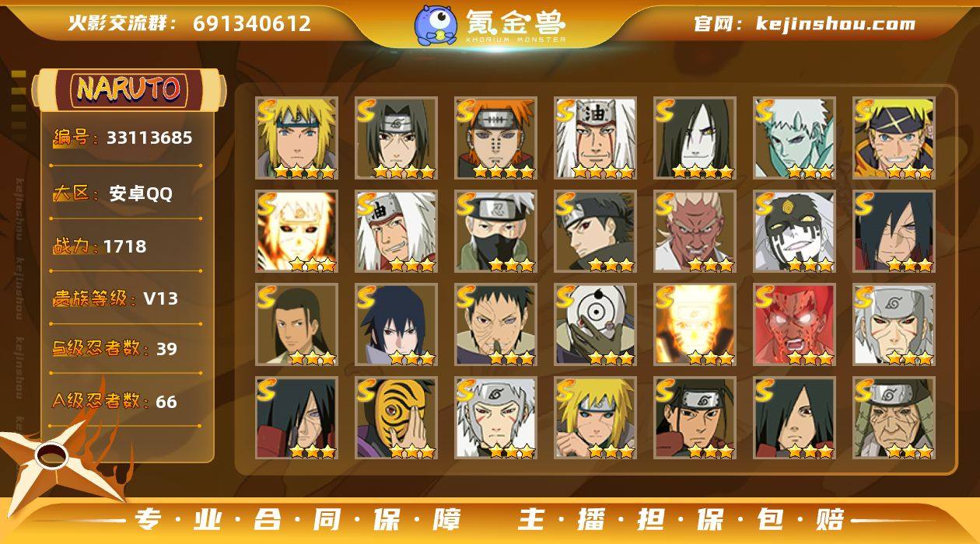
Task: Open the kejinshou.com official website link
Action: point(804,23)
